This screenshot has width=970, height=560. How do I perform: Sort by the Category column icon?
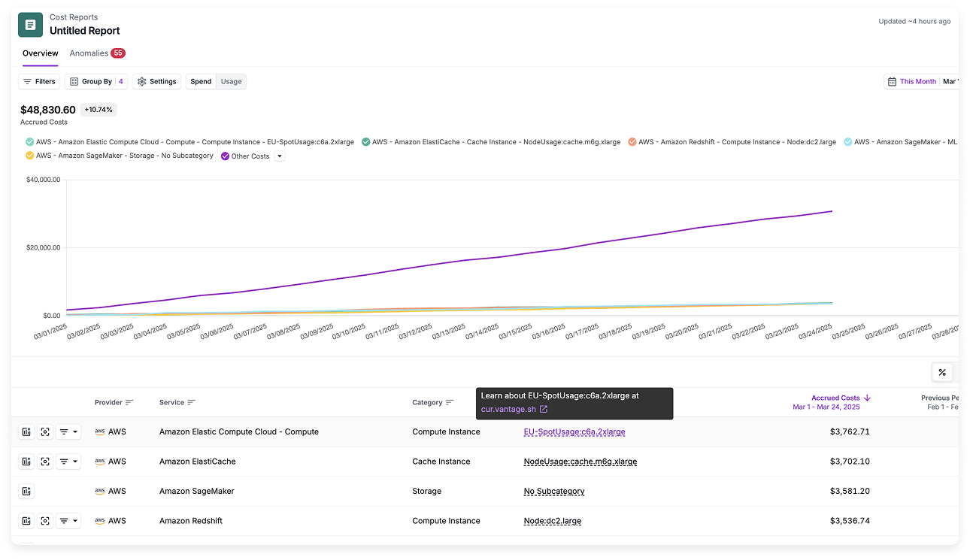450,403
